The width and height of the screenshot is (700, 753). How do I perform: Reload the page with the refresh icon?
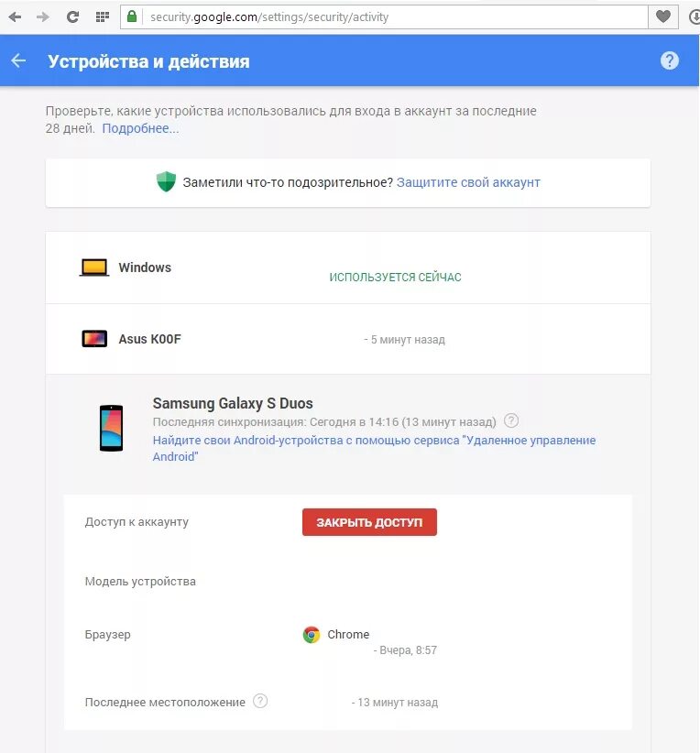click(x=72, y=17)
